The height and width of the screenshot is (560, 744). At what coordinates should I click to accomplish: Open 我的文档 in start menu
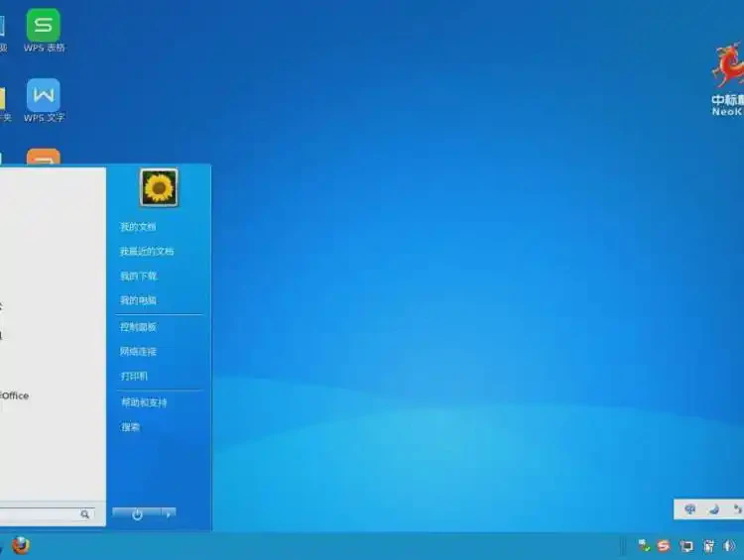[x=138, y=227]
